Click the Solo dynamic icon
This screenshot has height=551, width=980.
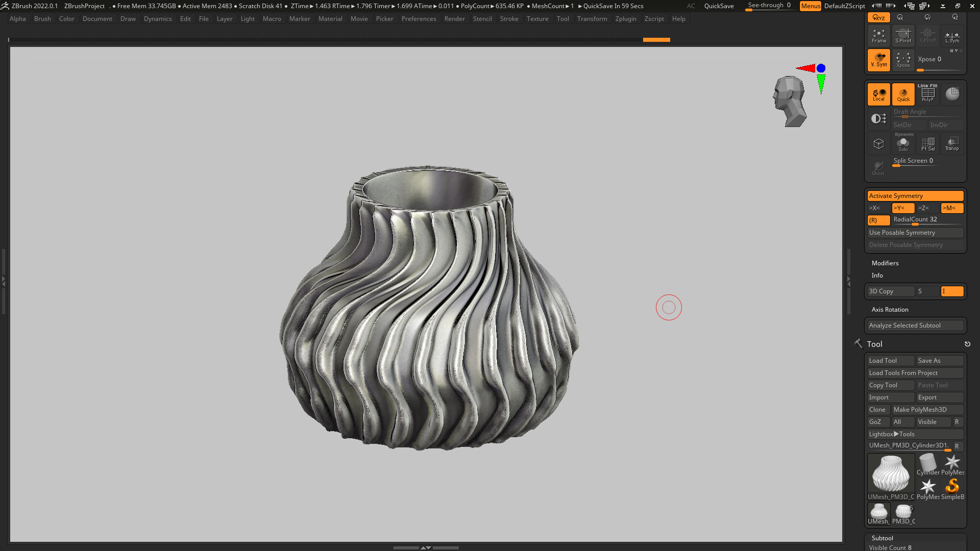click(x=903, y=143)
